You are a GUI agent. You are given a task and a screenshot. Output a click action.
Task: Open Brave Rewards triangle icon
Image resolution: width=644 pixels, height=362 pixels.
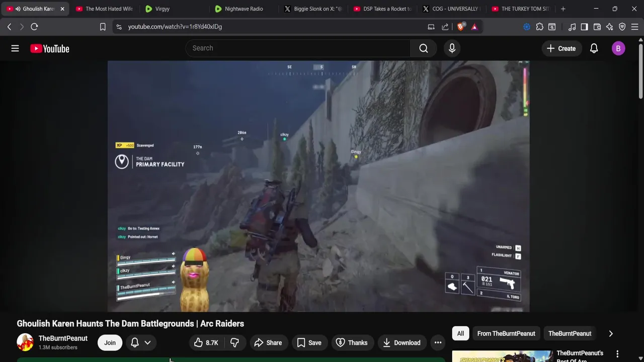point(474,27)
